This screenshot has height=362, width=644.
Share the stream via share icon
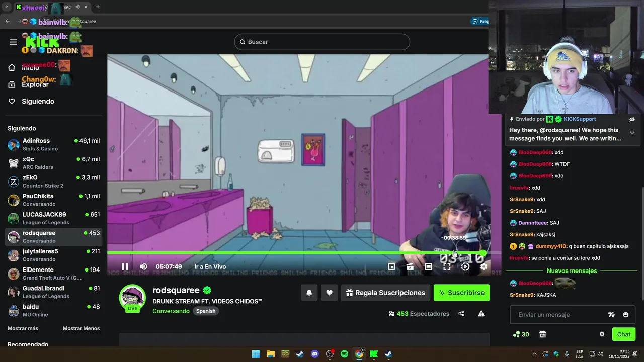coord(461,314)
